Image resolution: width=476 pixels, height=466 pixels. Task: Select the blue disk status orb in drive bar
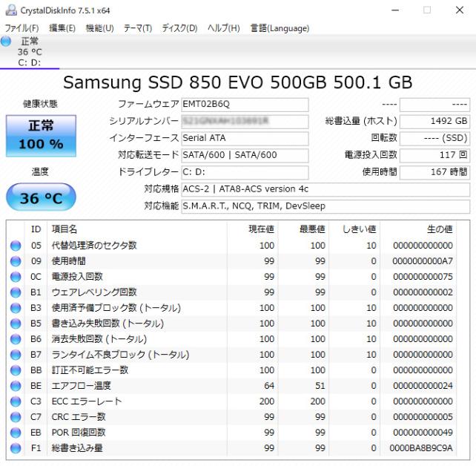[x=6, y=41]
